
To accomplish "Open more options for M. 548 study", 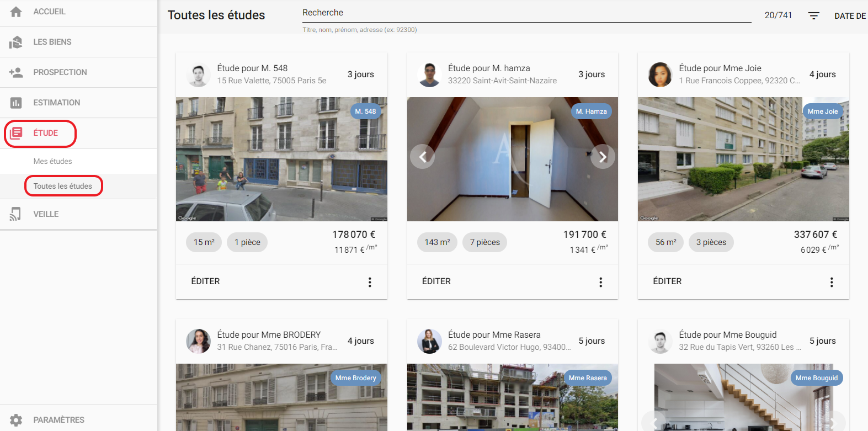I will [370, 282].
